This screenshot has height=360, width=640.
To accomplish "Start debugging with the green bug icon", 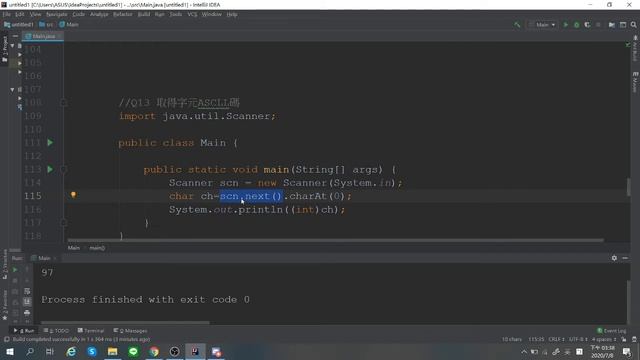I will (x=576, y=25).
